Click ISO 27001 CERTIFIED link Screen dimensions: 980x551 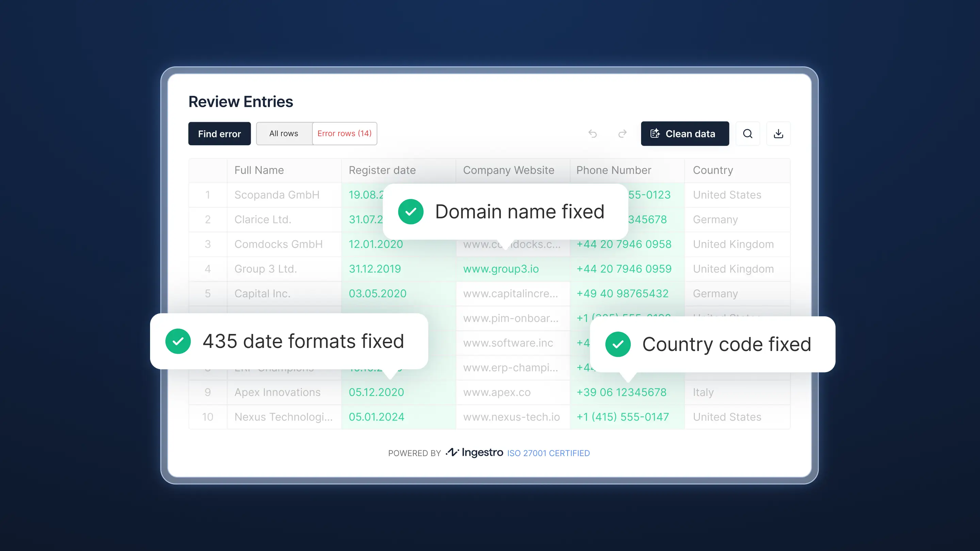(x=548, y=453)
